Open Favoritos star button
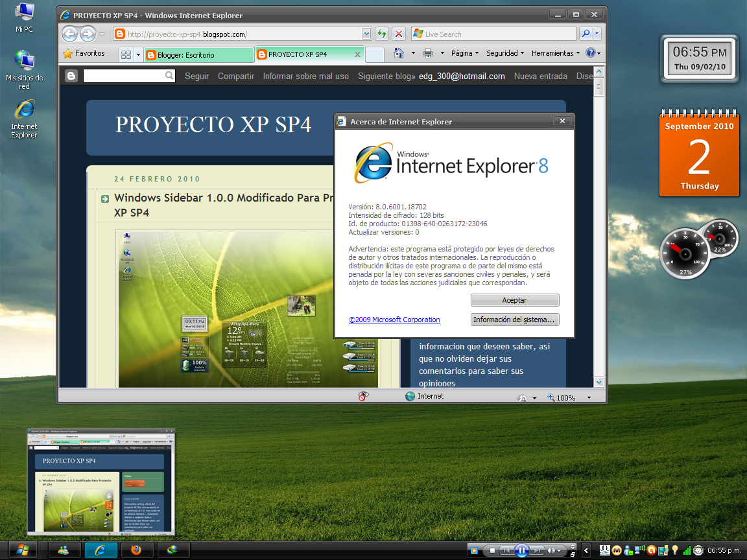The width and height of the screenshot is (747, 560). tap(84, 53)
